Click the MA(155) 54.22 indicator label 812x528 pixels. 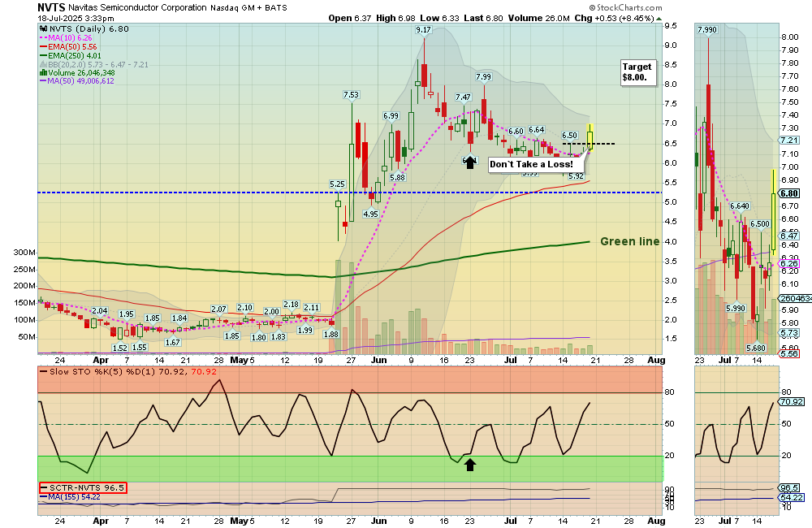click(x=70, y=497)
